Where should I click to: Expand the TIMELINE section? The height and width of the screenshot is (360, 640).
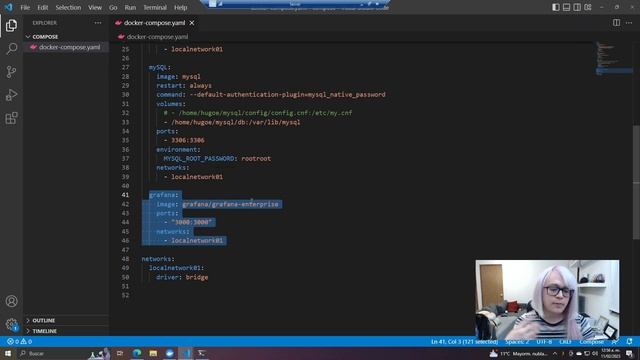66,331
